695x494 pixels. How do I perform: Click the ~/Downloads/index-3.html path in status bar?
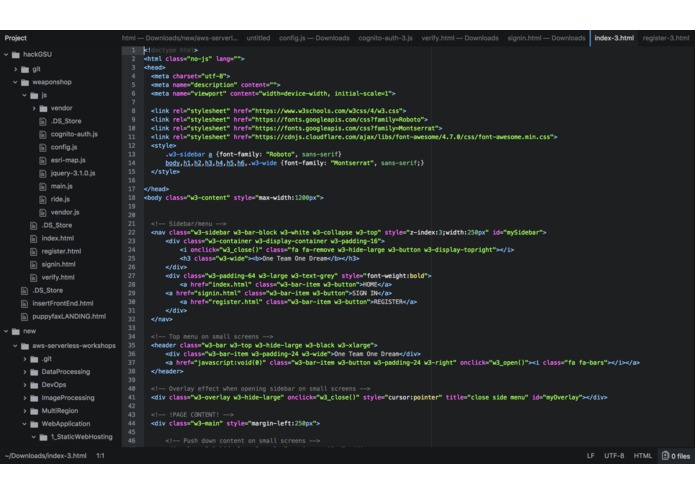[x=46, y=455]
